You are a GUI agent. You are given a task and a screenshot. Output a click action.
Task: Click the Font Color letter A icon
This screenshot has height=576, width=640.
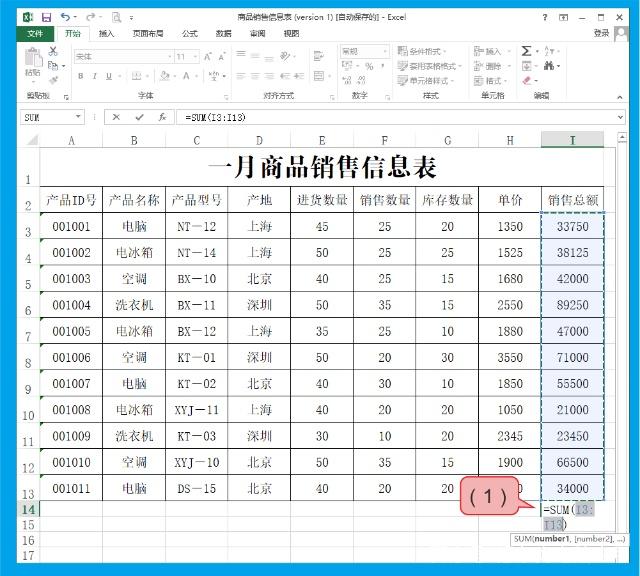(186, 76)
